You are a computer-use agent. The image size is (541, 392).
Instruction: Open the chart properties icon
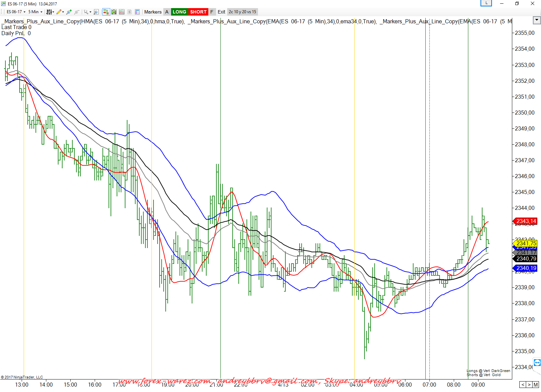(137, 12)
